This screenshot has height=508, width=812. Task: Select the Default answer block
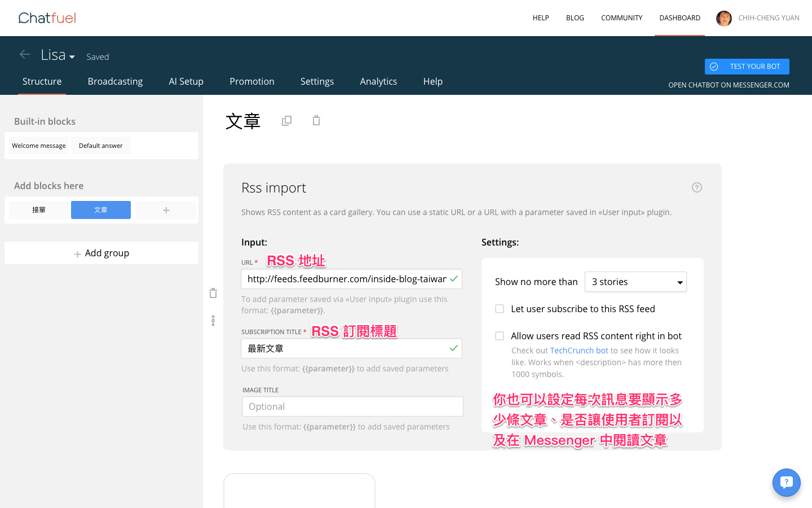pos(101,146)
